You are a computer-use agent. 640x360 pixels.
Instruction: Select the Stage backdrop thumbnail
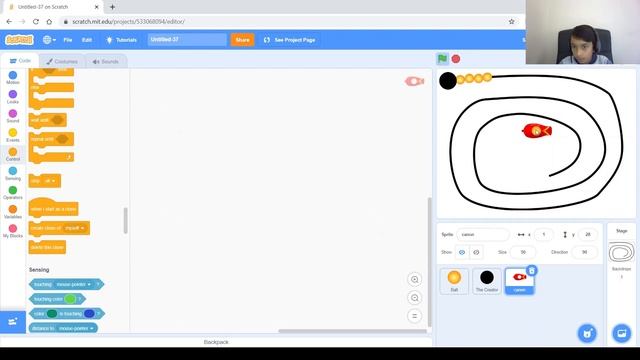[x=622, y=252]
